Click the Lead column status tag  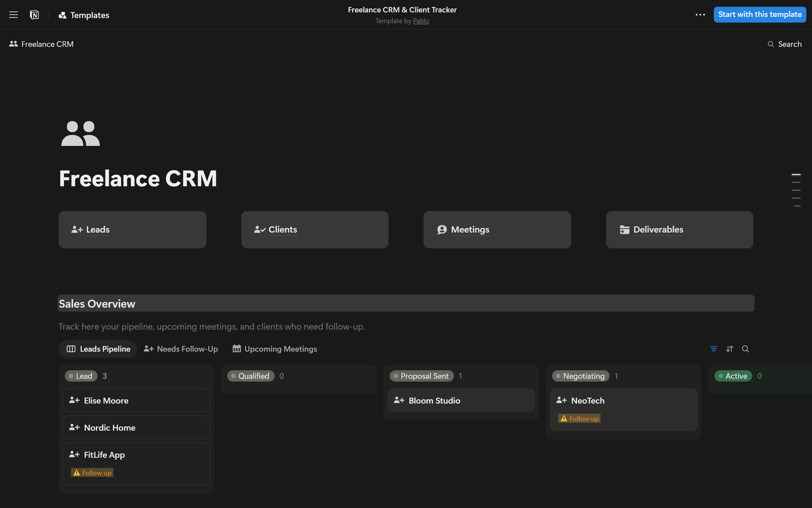[x=81, y=376]
